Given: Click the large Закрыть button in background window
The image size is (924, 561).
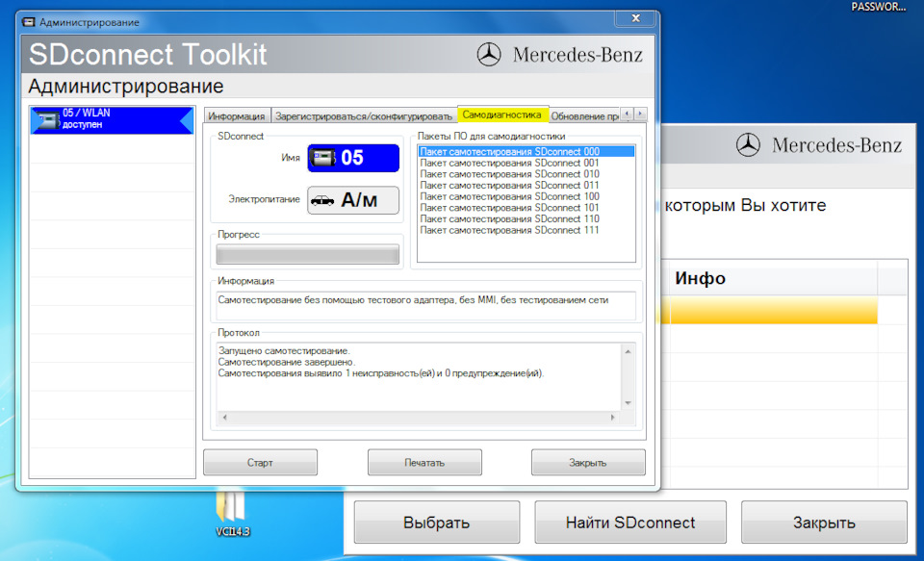Looking at the screenshot, I should (x=824, y=523).
